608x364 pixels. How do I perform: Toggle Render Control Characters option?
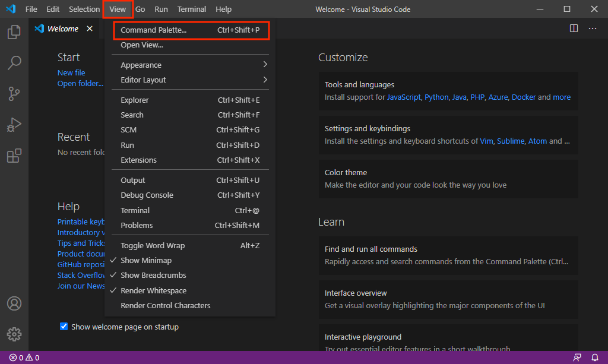pos(190,305)
